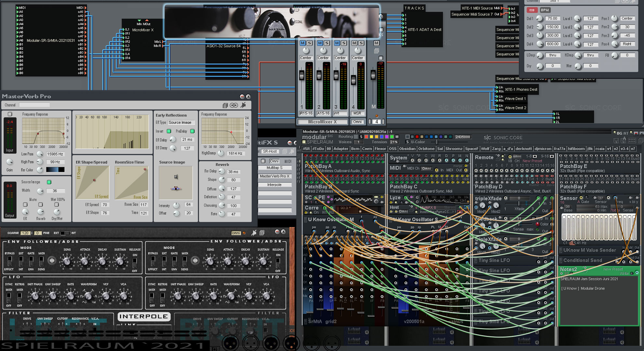Open the ER Type Source Image dropdown
Screen dimensions: 644x351
181,123
